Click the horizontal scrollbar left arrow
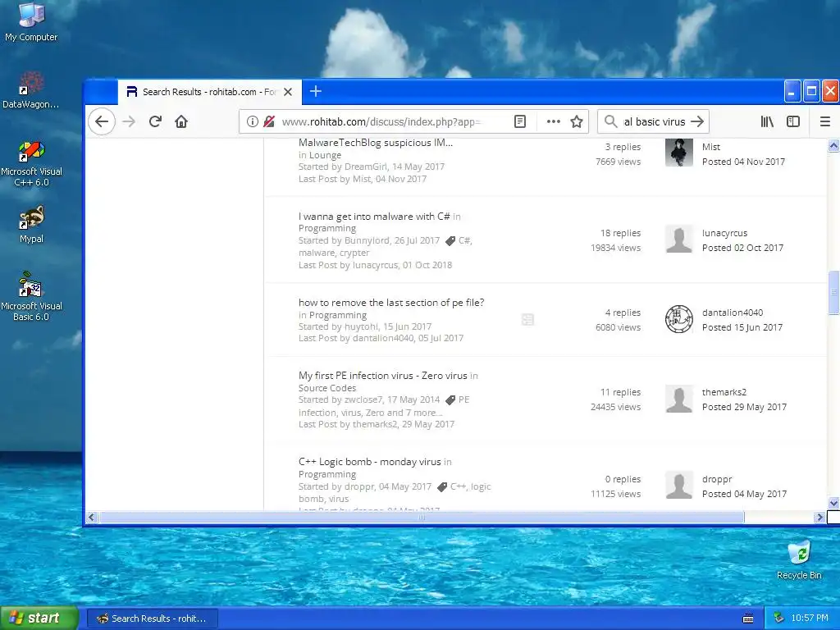The image size is (840, 630). point(91,517)
